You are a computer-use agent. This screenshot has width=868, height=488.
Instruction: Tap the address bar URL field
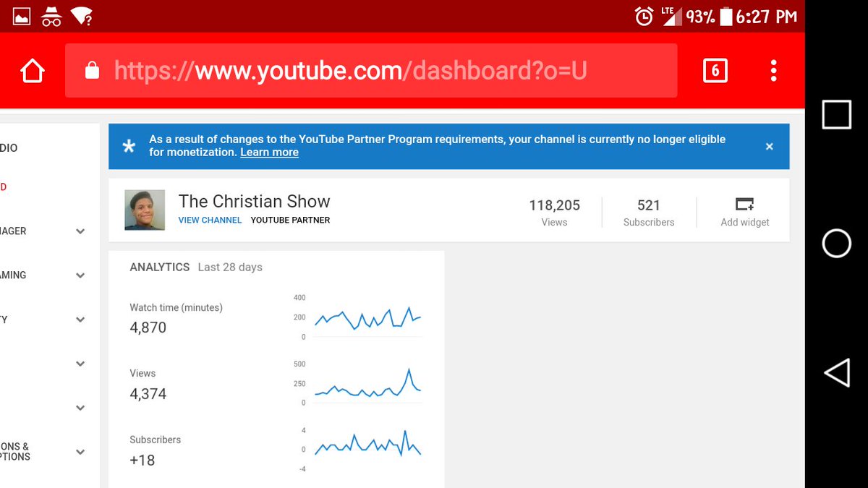click(371, 70)
